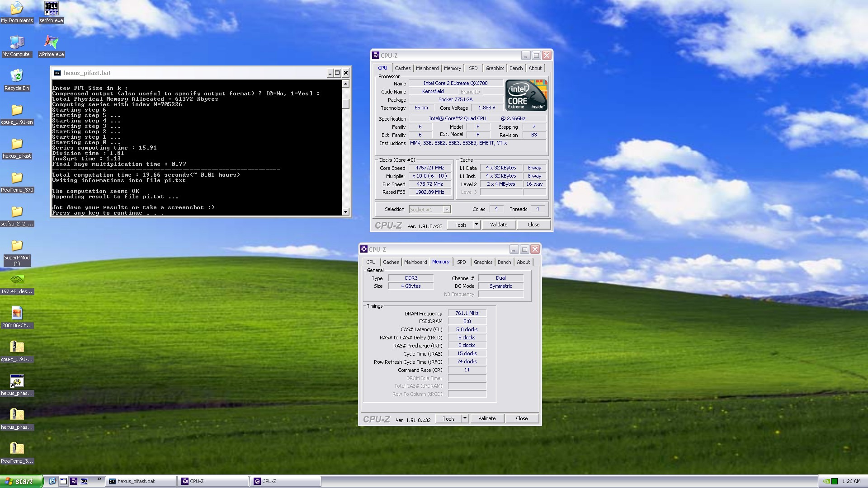Viewport: 868px width, 488px height.
Task: Open the setfsb_2_2_ folder
Action: coord(17,216)
